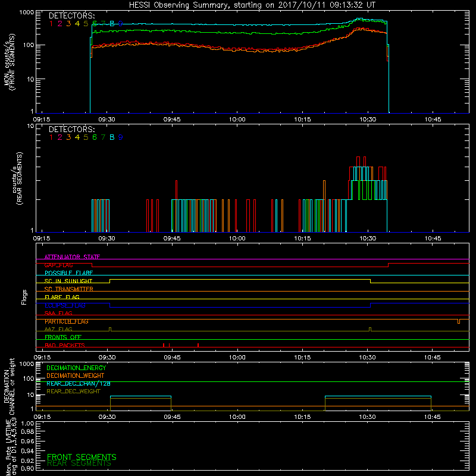Click the AAZ_FLAG label
Screen dimensions: 476x476
click(58, 329)
